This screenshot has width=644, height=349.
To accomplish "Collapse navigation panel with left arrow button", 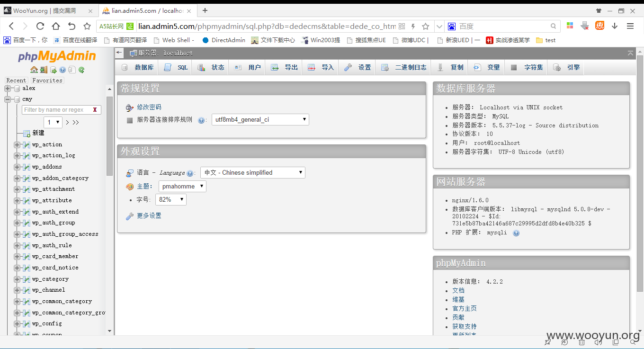I will click(119, 53).
